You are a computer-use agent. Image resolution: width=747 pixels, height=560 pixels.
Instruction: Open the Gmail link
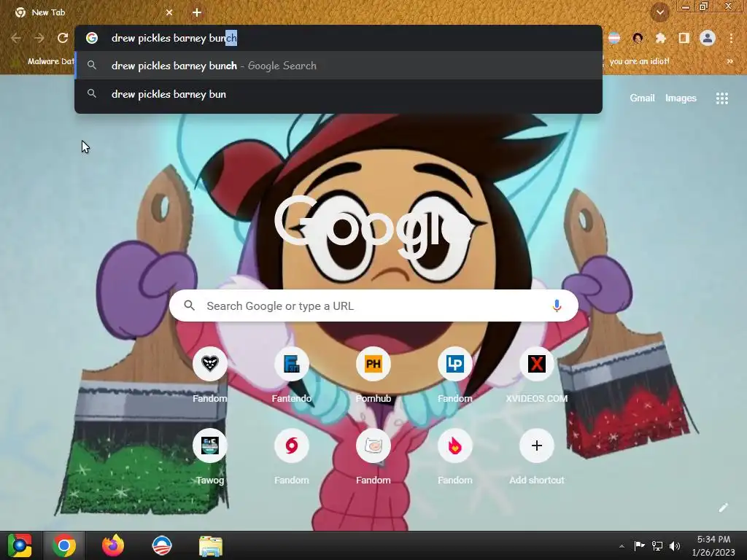coord(642,98)
